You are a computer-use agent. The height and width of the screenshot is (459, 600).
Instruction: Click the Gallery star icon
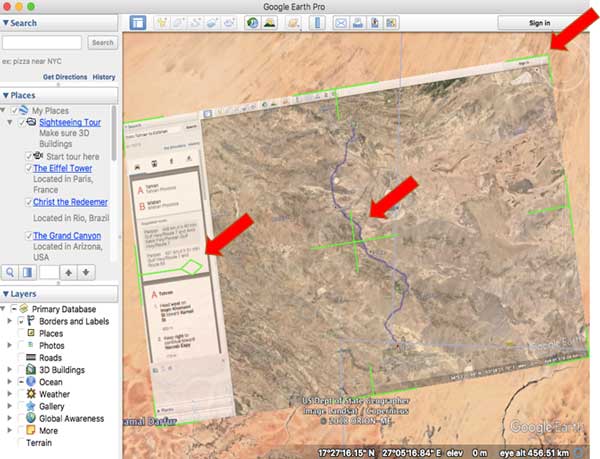click(x=31, y=406)
